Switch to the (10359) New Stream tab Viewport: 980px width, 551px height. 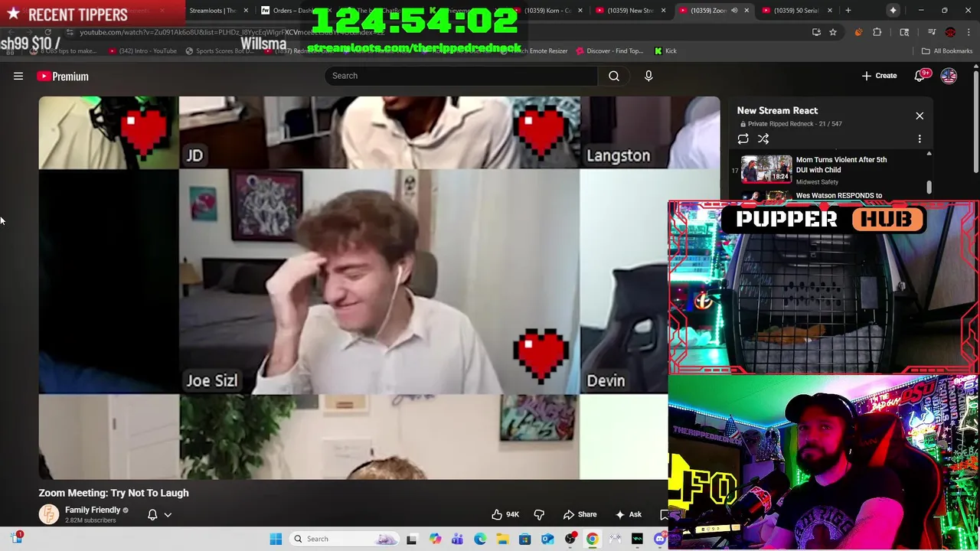630,11
